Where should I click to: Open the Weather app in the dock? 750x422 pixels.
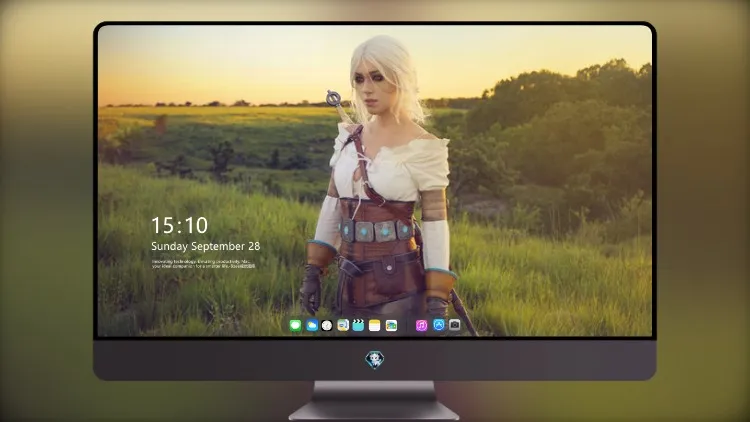coord(312,326)
